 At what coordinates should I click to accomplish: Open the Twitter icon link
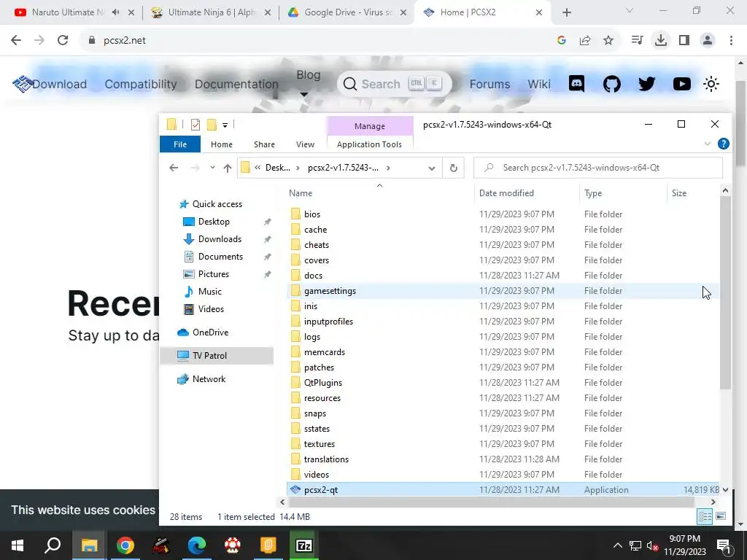coord(646,84)
